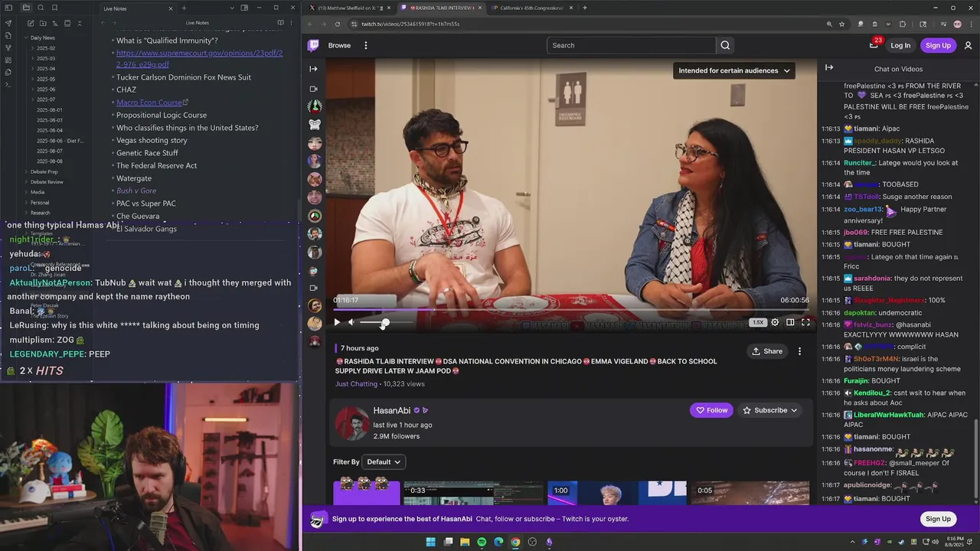The image size is (980, 551).
Task: Open the Windows Start button
Action: 430,542
